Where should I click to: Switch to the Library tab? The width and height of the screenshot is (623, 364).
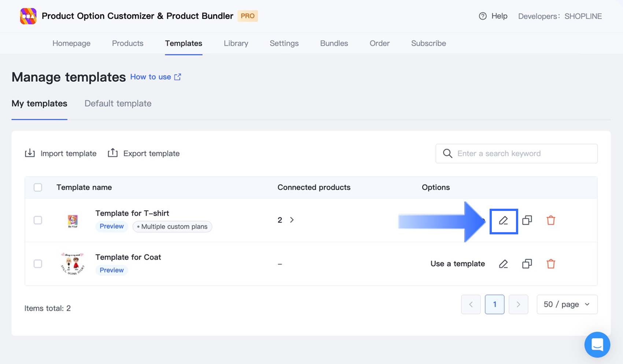pyautogui.click(x=236, y=43)
